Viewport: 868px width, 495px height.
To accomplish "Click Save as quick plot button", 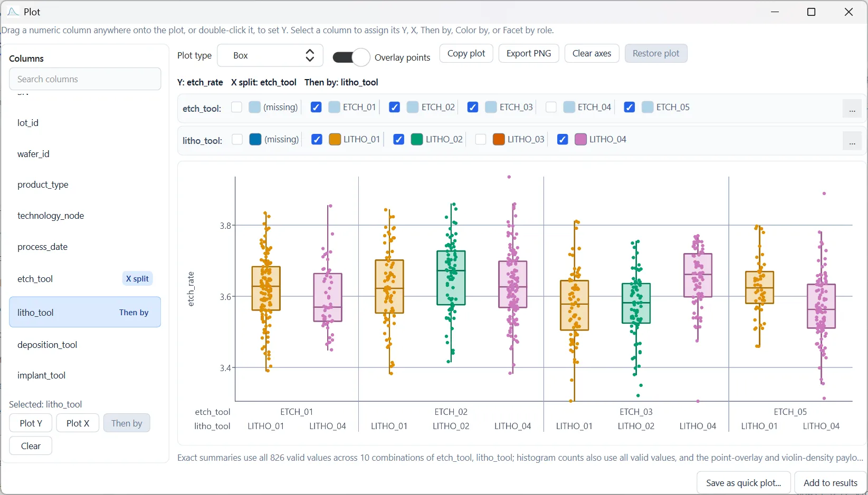I will pos(743,483).
